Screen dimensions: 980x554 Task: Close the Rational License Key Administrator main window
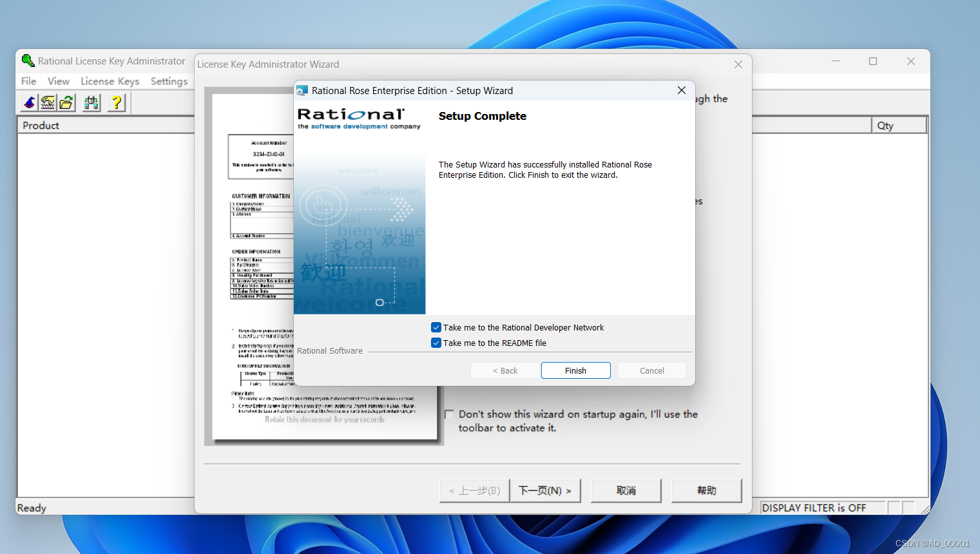tap(911, 61)
